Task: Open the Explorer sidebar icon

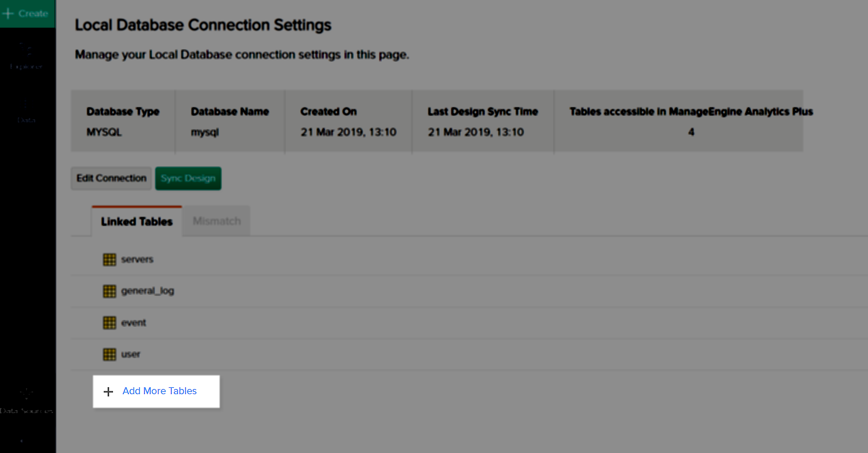Action: (x=26, y=55)
